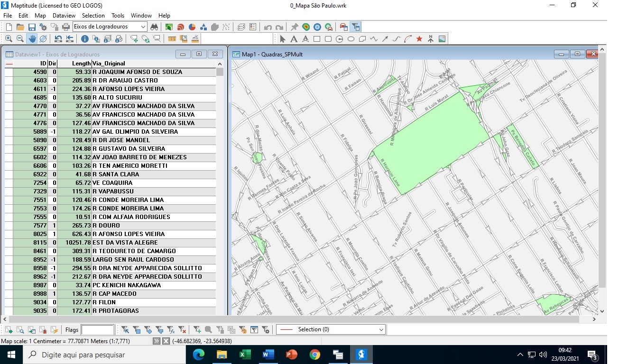Image resolution: width=628 pixels, height=364 pixels.
Task: Click the Via_Original column header
Action: tap(109, 64)
